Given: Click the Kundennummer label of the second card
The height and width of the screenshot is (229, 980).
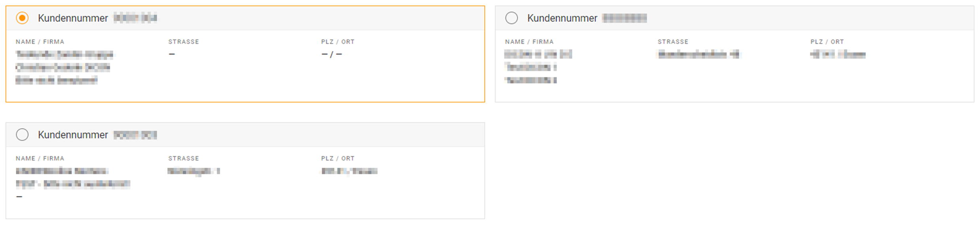Looking at the screenshot, I should click(x=562, y=18).
